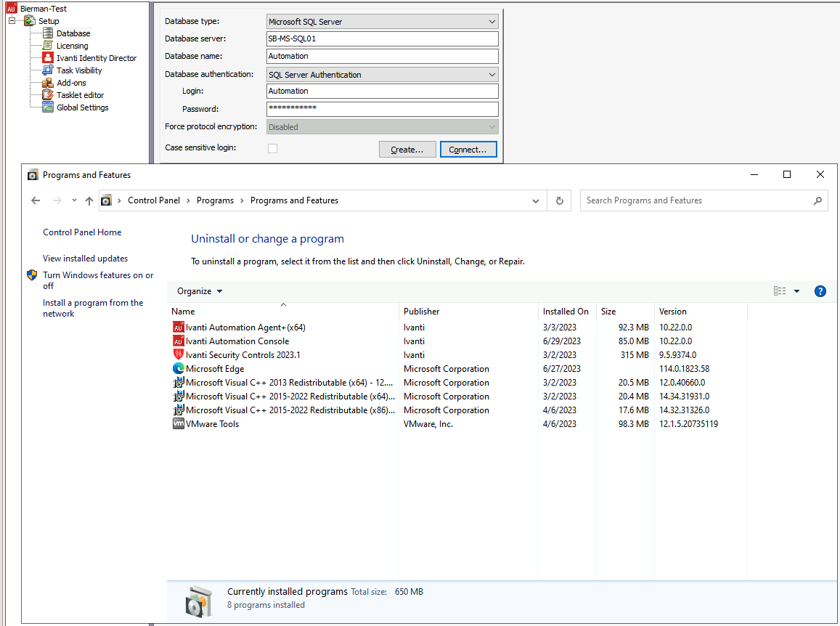Expand the chevron after Programs breadcrumb

(x=242, y=200)
